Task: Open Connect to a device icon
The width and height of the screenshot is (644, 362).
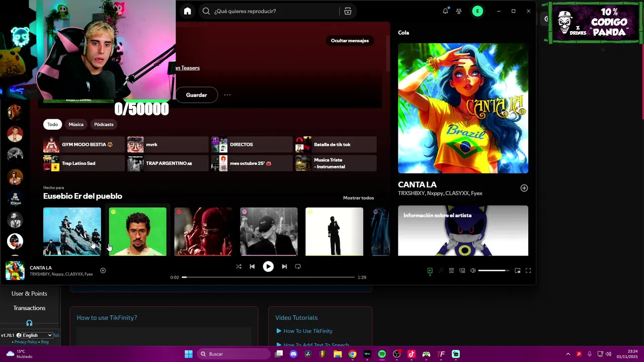Action: click(x=462, y=270)
